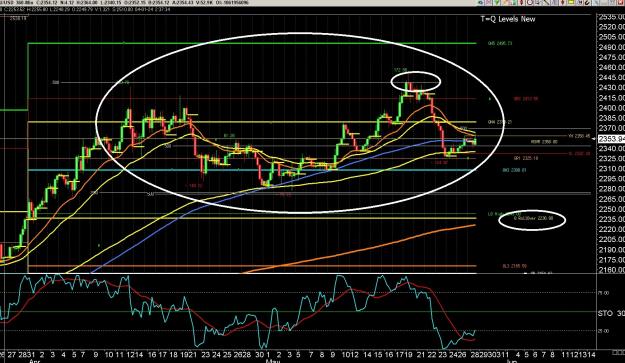This screenshot has width=625, height=363.
Task: Click the 25.00 stochastic level label
Action: pos(604,331)
